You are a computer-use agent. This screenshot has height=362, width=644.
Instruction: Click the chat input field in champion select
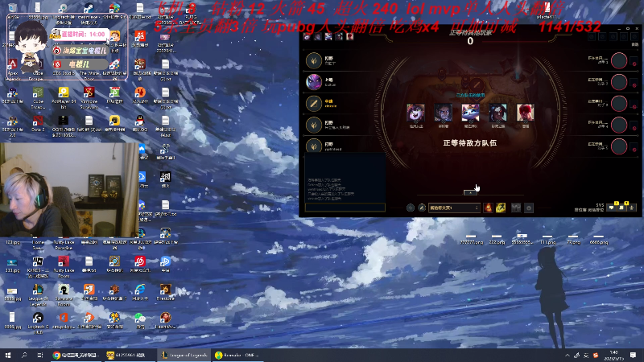345,208
